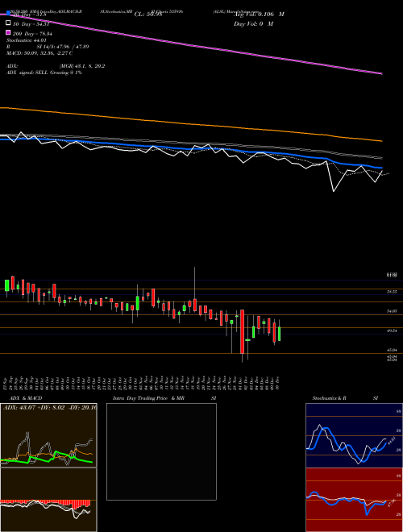Click the large red candlestick at the low
This screenshot has width=403, height=532.
[x=243, y=336]
